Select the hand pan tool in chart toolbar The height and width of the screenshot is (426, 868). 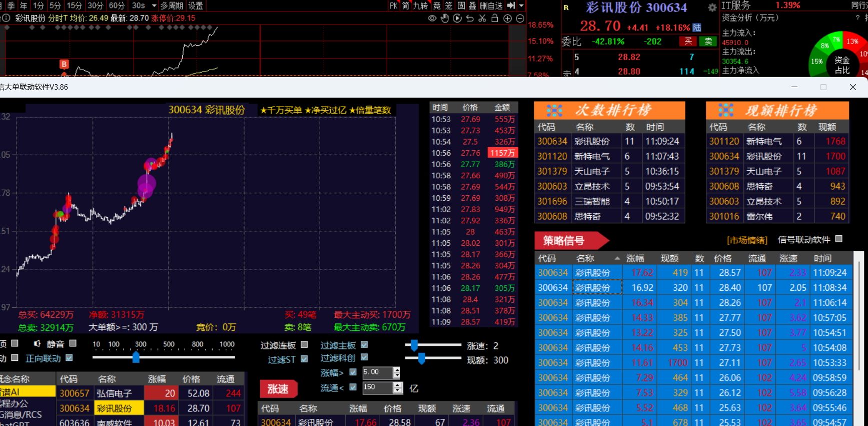(445, 18)
